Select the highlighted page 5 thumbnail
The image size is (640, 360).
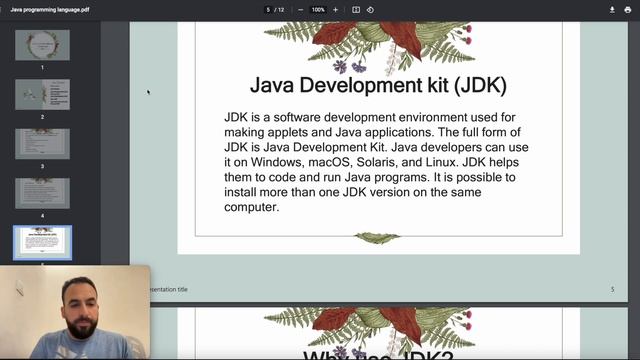click(x=42, y=242)
